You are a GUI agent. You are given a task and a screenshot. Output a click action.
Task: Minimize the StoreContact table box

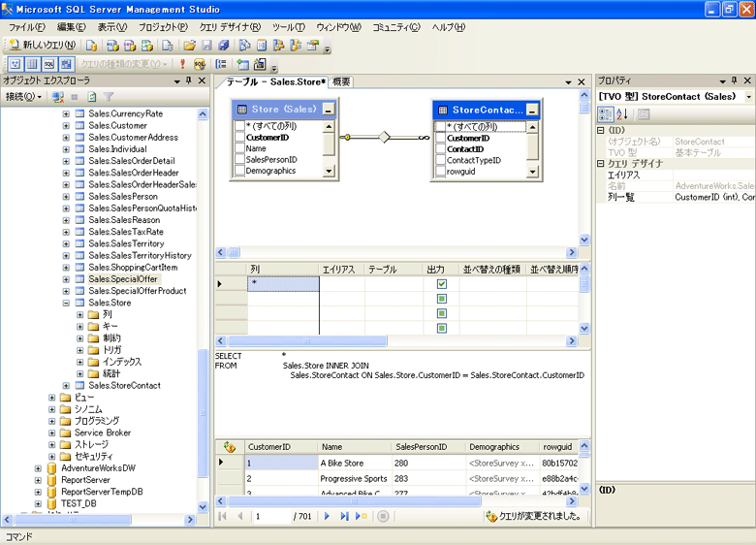pos(532,111)
